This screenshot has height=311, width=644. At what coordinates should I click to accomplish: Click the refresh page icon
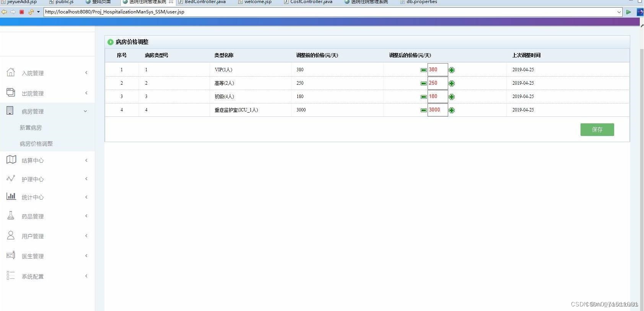tap(31, 12)
